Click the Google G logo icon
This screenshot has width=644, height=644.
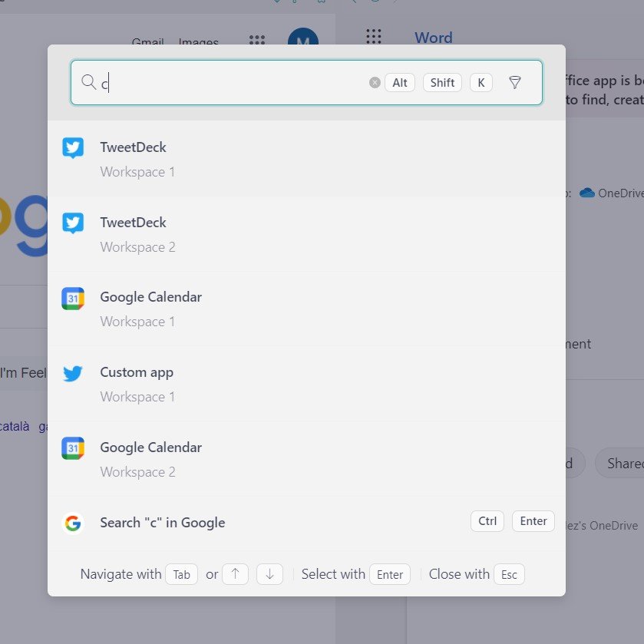pos(73,523)
